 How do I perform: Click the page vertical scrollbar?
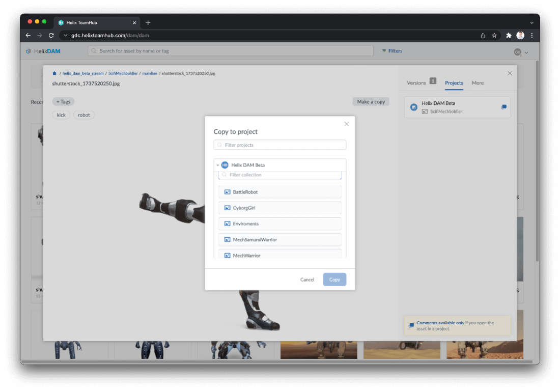pos(537,161)
